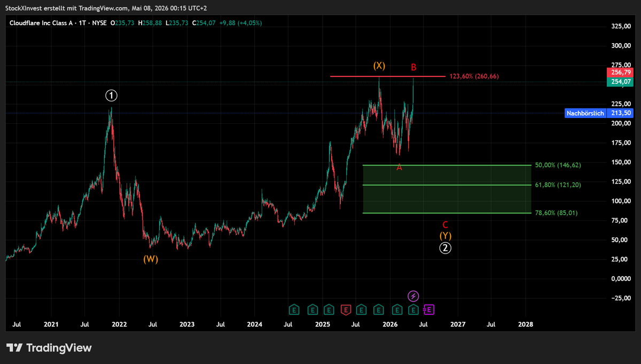Select the red B wave label
Viewport: 641px width, 364px height.
click(x=413, y=67)
